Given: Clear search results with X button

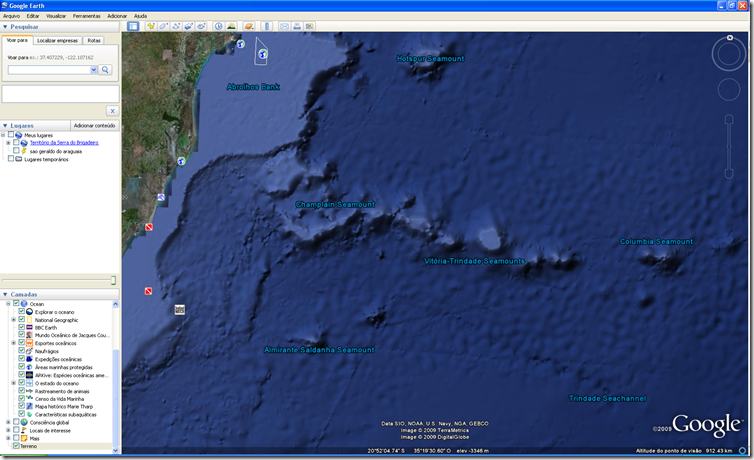Looking at the screenshot, I should tap(112, 111).
